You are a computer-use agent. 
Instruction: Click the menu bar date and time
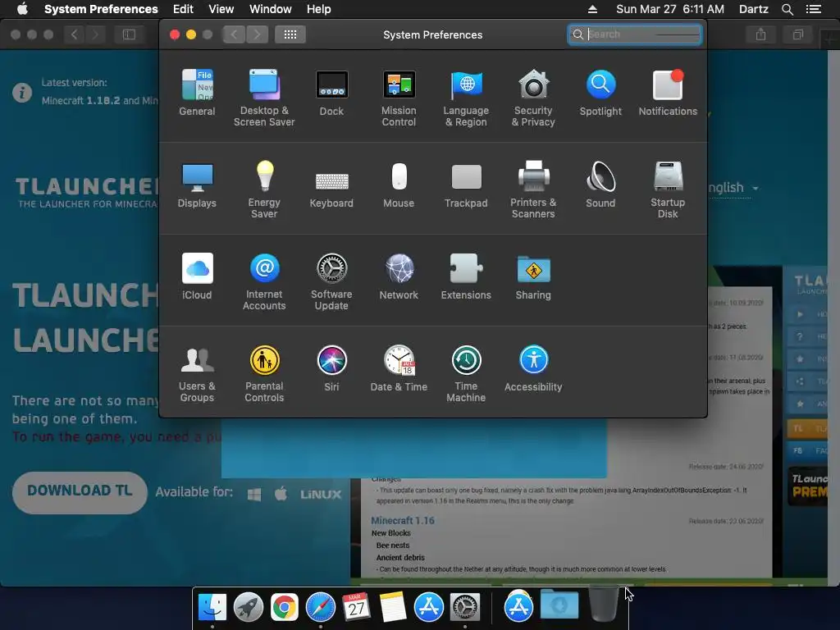(x=669, y=9)
